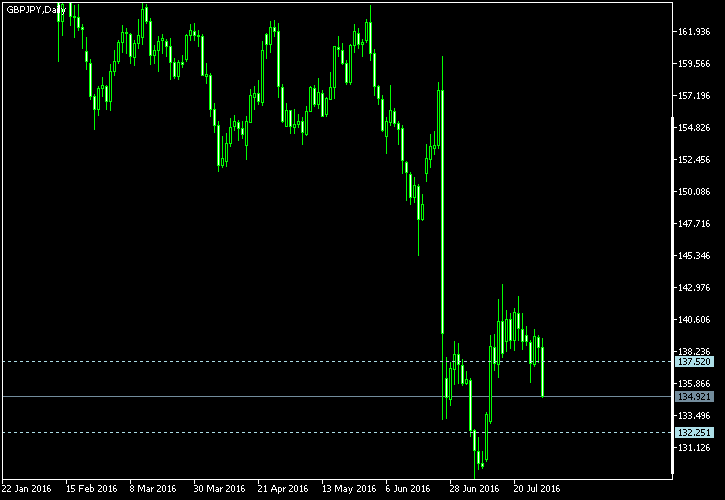
Task: Click the 152.456 price axis value
Action: pos(694,160)
